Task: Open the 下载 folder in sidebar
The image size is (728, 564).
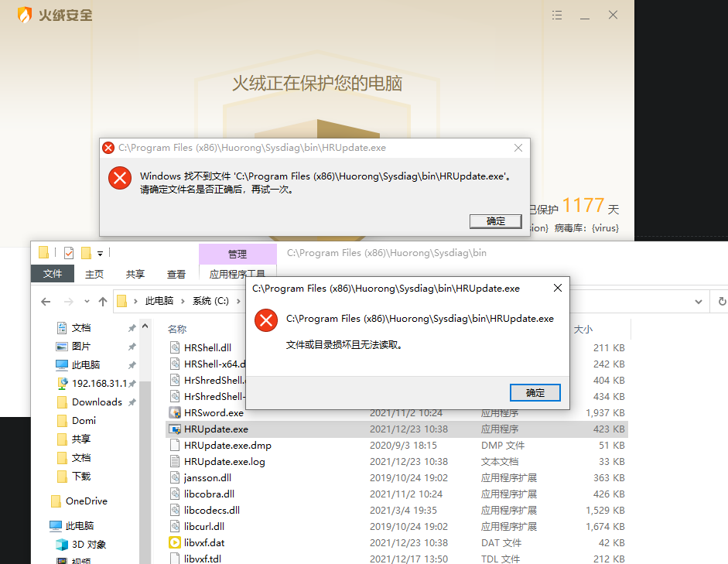Action: (80, 477)
